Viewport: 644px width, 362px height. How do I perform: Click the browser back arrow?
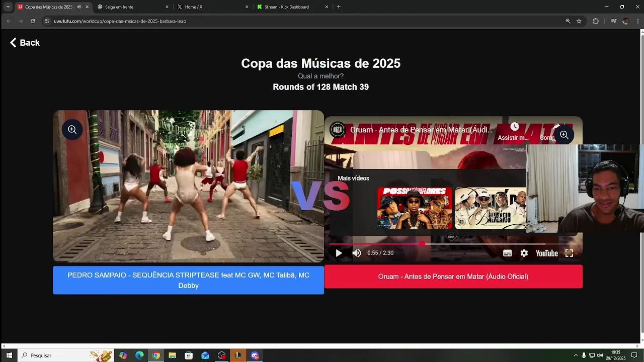coord(9,21)
